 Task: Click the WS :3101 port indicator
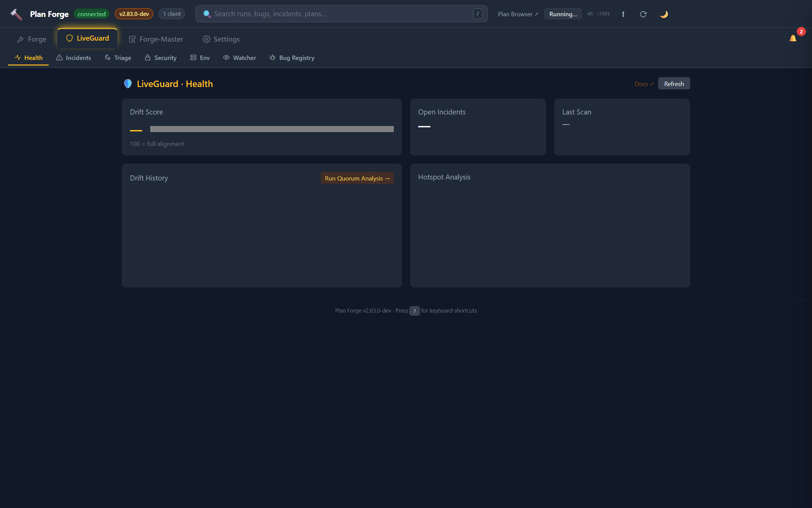coord(599,14)
